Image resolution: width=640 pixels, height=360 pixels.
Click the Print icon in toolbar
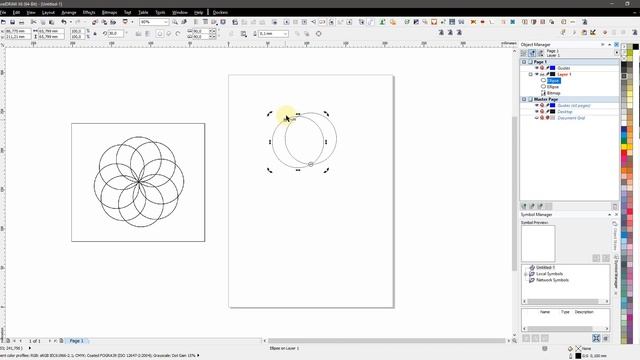[x=22, y=22]
